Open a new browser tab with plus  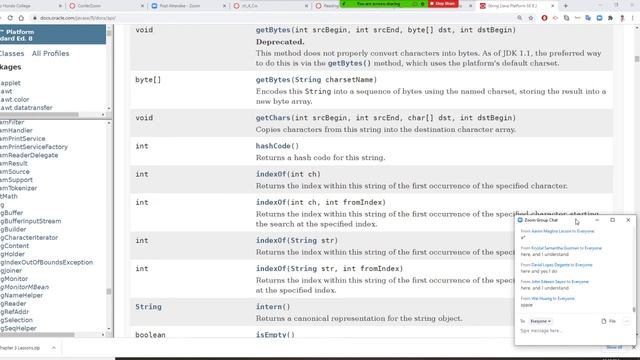[565, 6]
